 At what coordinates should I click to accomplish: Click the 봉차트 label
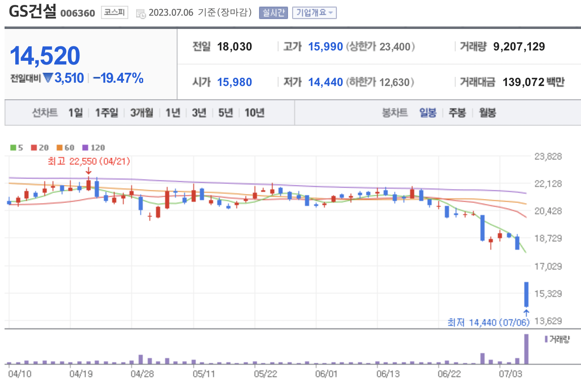point(395,112)
